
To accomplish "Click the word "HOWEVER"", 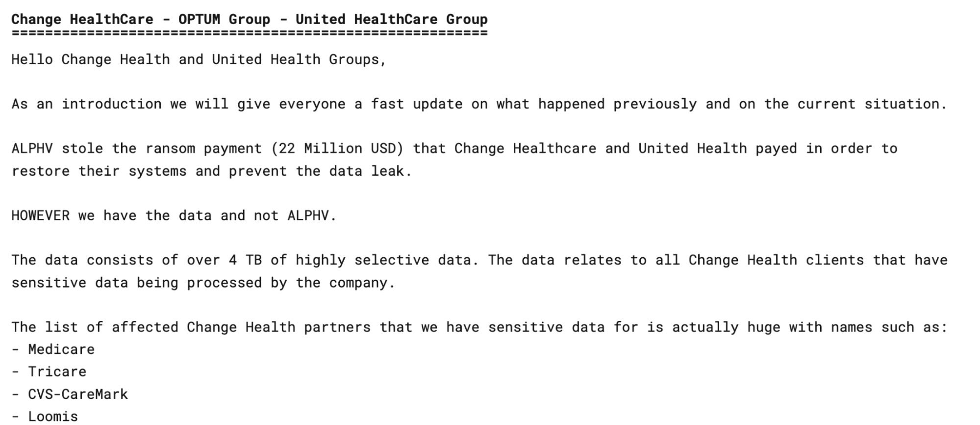I will pos(40,216).
